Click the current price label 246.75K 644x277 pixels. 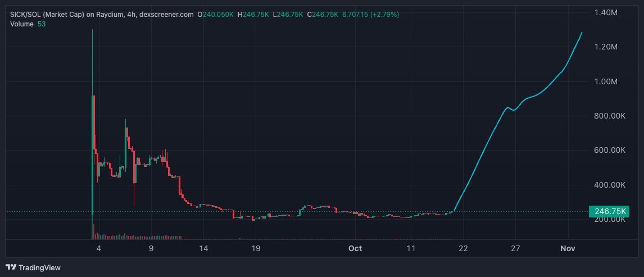[x=609, y=211]
